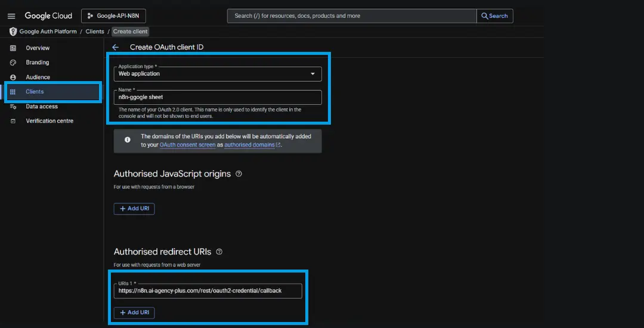Click the Create client breadcrumb
The height and width of the screenshot is (328, 644).
point(130,32)
